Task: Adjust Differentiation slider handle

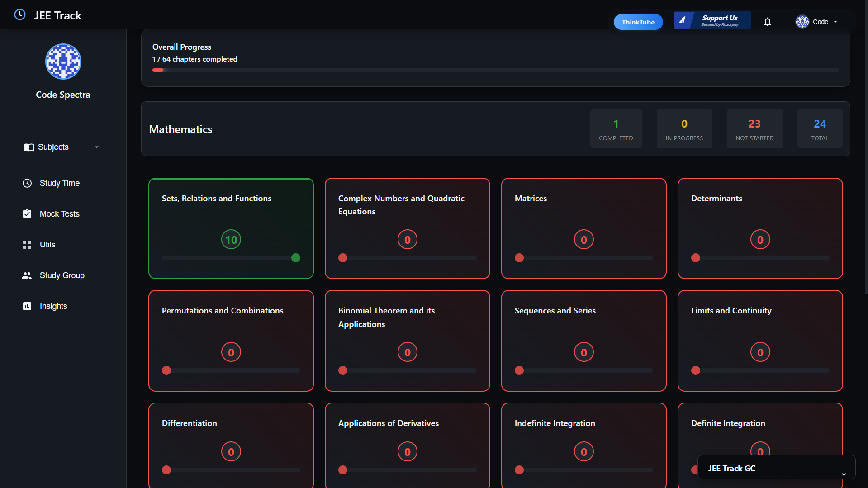Action: (x=166, y=470)
